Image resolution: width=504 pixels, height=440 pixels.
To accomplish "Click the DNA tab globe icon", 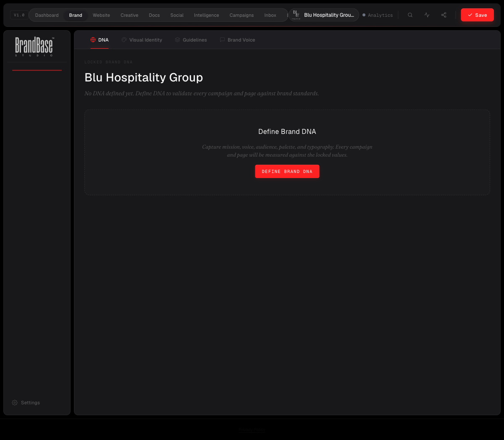I will 93,40.
